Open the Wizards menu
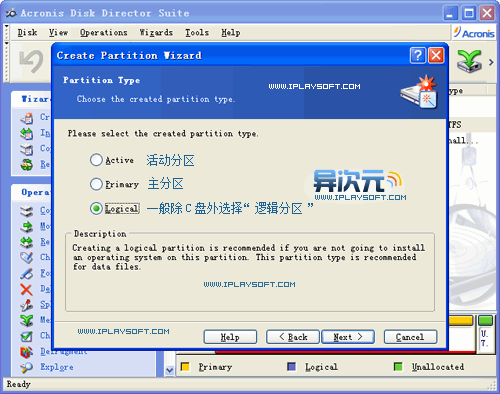 (156, 33)
